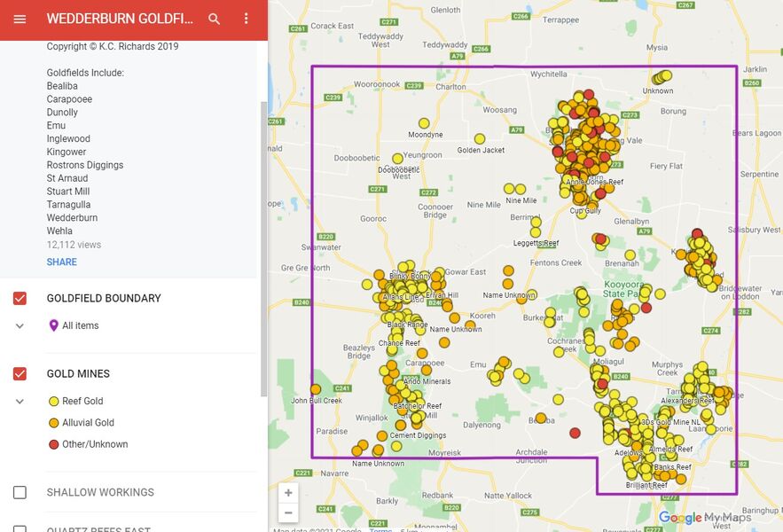Click the Leggetts Reef yellow marker
This screenshot has width=783, height=532.
click(x=536, y=232)
